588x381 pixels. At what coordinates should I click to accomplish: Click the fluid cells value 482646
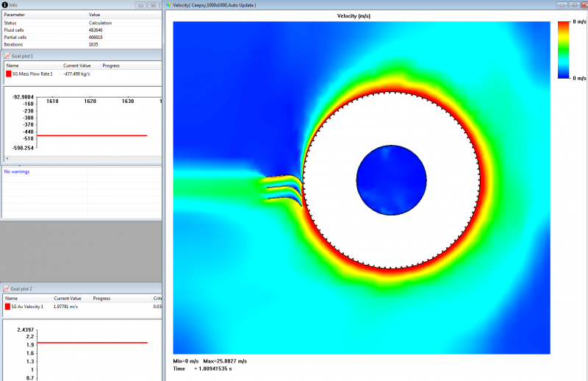(x=96, y=30)
